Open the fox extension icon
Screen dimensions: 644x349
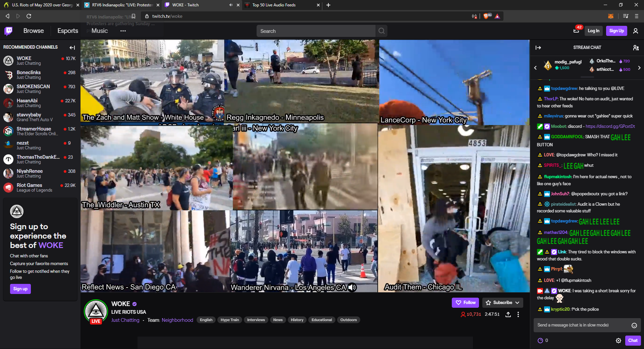pos(611,16)
